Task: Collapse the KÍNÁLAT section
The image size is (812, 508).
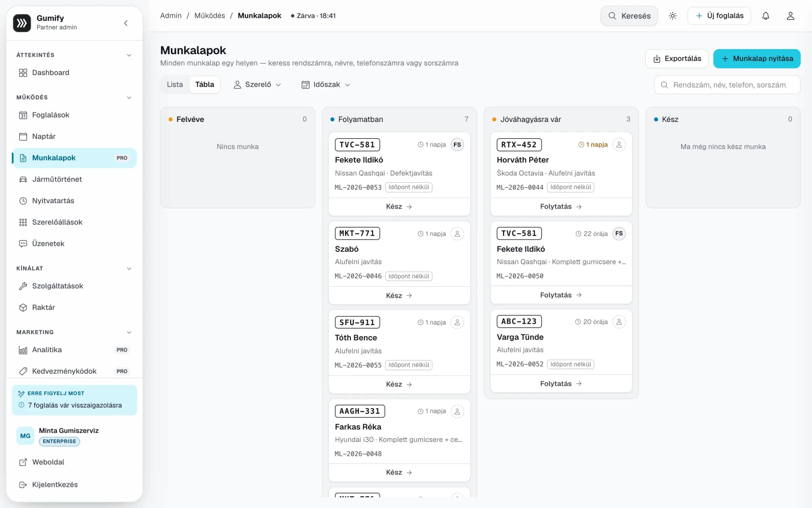Action: 129,269
